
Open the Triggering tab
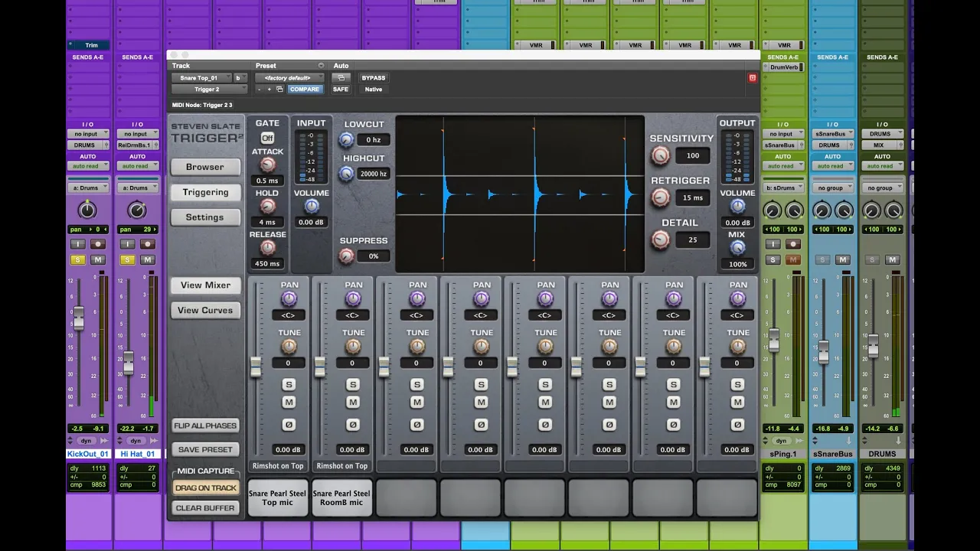point(205,192)
